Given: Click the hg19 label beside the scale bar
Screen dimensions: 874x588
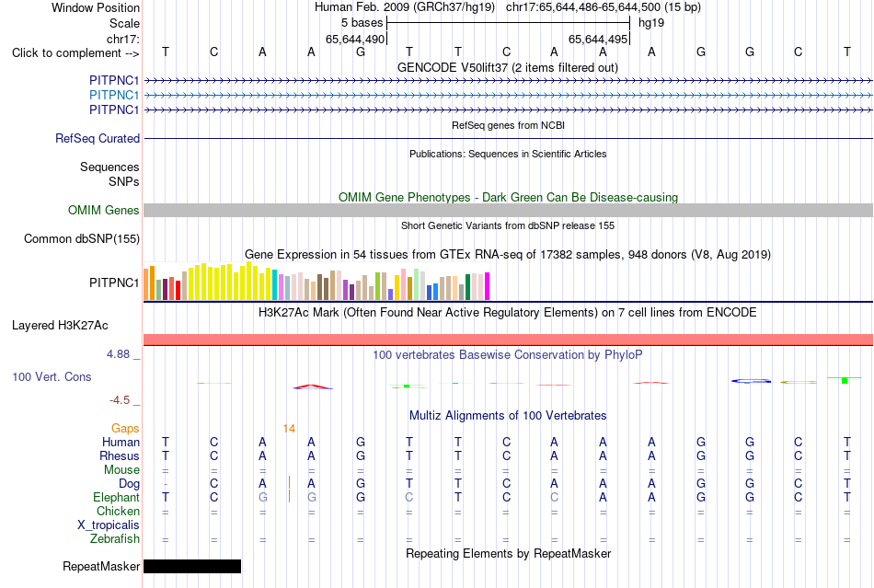Looking at the screenshot, I should 651,23.
